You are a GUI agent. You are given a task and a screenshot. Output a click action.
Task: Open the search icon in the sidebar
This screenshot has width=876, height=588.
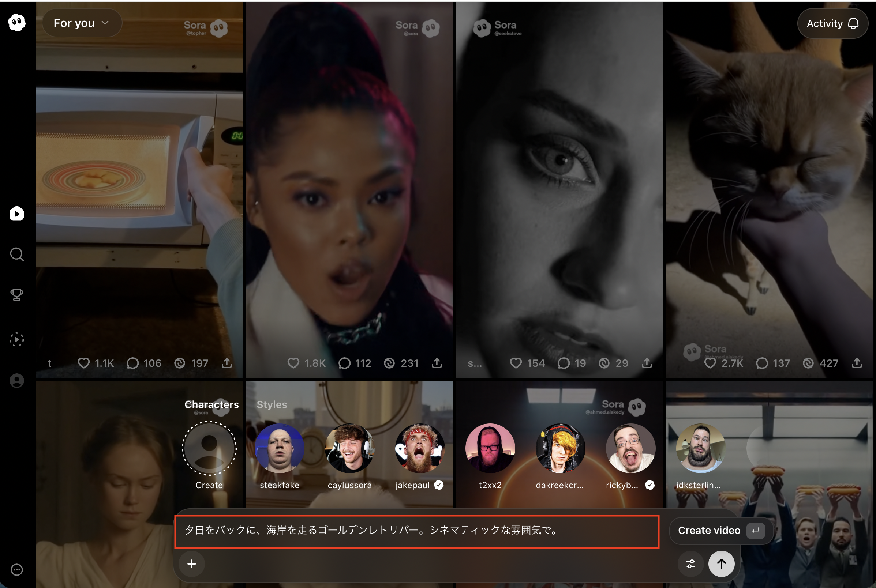17,255
